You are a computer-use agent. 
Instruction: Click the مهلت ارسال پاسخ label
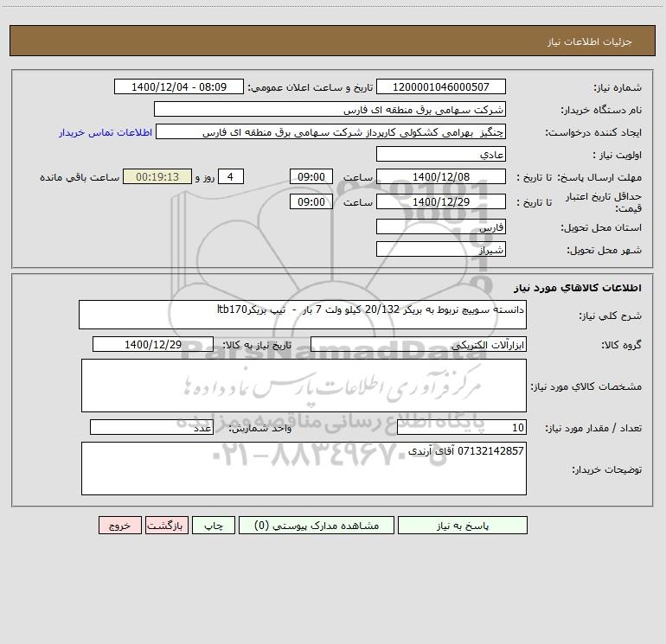tap(599, 177)
